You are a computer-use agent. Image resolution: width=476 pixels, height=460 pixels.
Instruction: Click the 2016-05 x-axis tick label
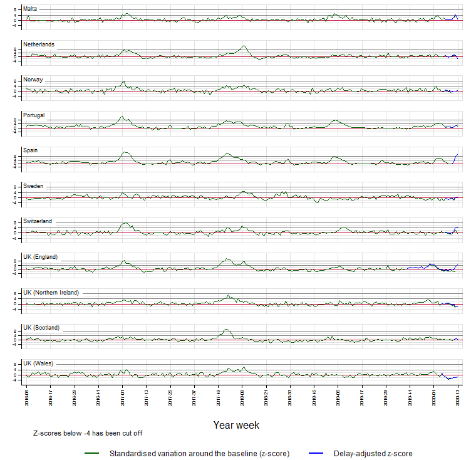27,398
